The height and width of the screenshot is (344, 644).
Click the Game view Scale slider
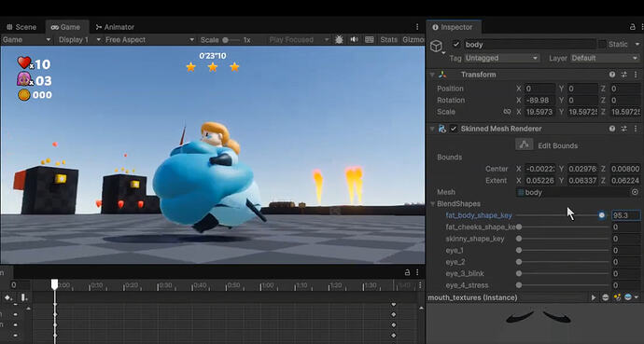(x=231, y=40)
